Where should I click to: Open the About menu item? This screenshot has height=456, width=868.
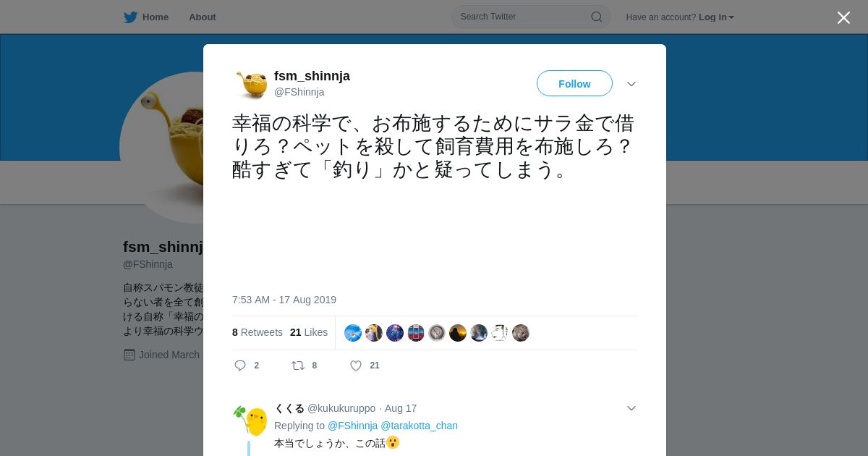(203, 17)
